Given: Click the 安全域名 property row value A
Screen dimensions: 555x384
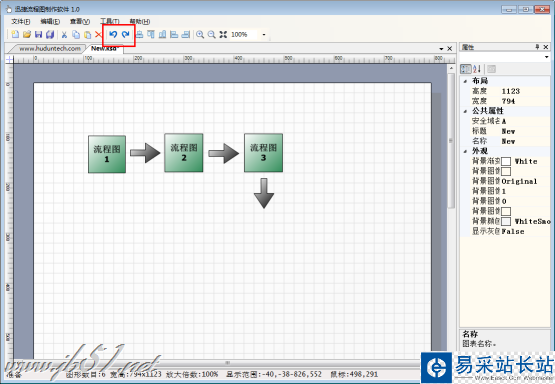Looking at the screenshot, I should click(504, 121).
